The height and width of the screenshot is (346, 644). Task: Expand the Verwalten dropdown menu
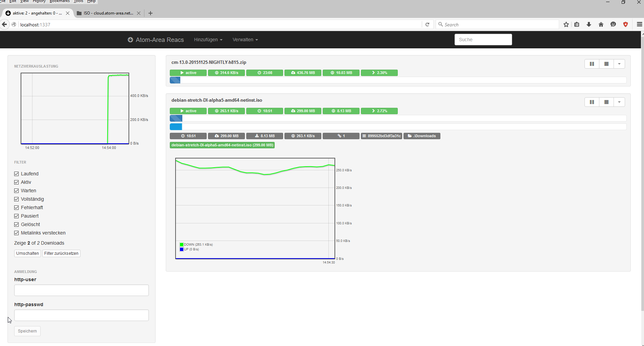[x=245, y=40]
